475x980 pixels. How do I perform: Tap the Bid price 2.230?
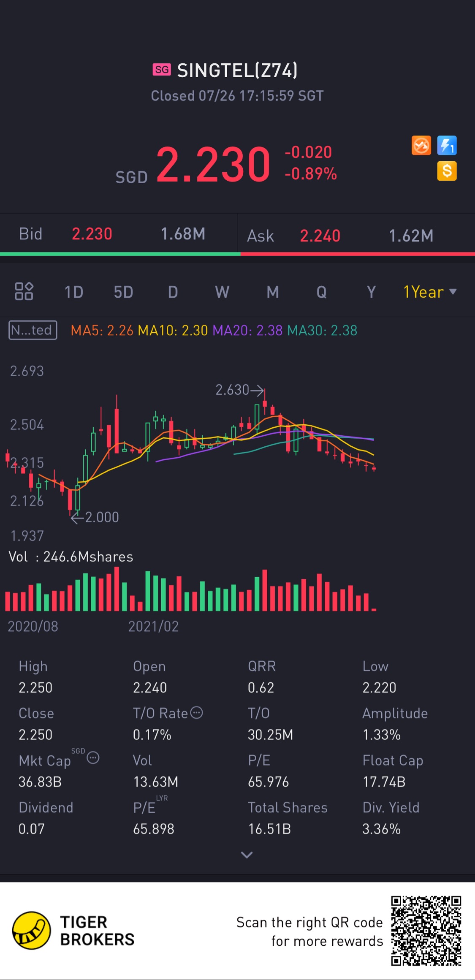pyautogui.click(x=92, y=233)
